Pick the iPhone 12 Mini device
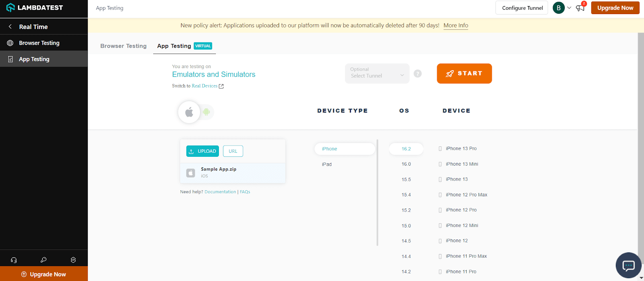Screen dimensions: 644x281 pos(458,226)
